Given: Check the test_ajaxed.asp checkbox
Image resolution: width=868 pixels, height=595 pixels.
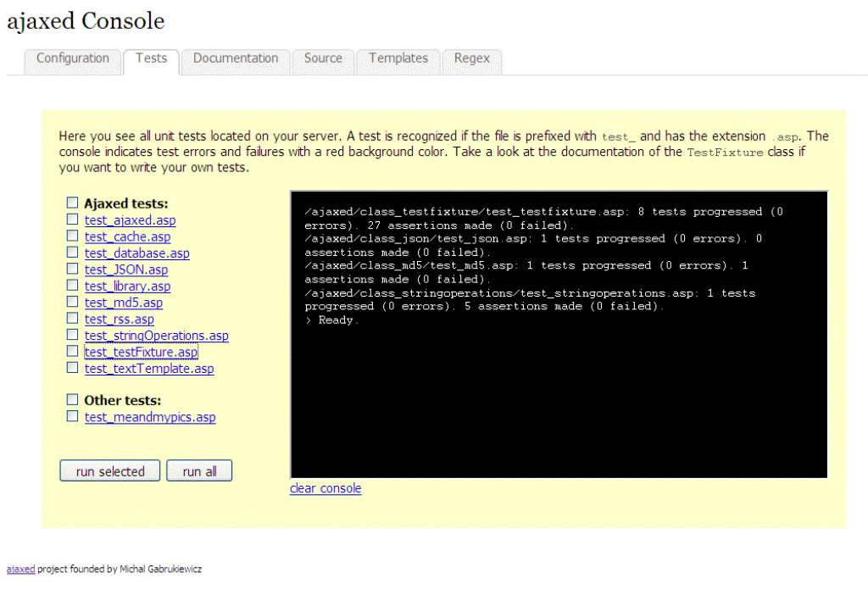Looking at the screenshot, I should coord(73,220).
